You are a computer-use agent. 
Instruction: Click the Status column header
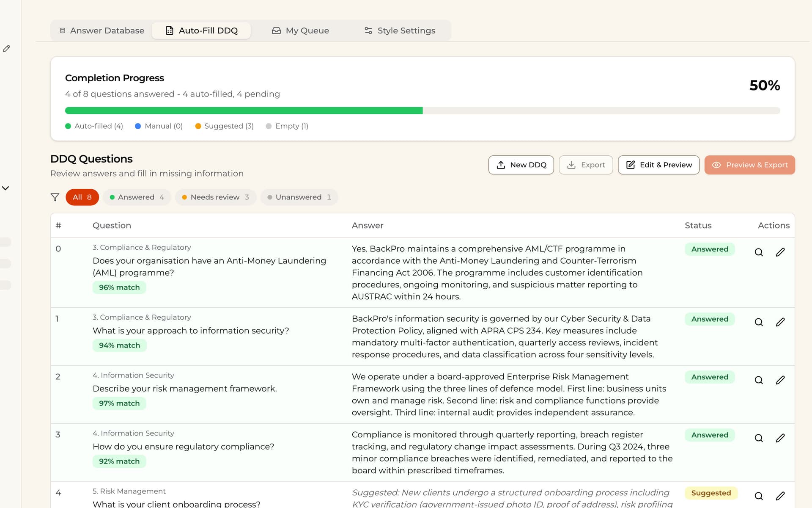(x=698, y=226)
